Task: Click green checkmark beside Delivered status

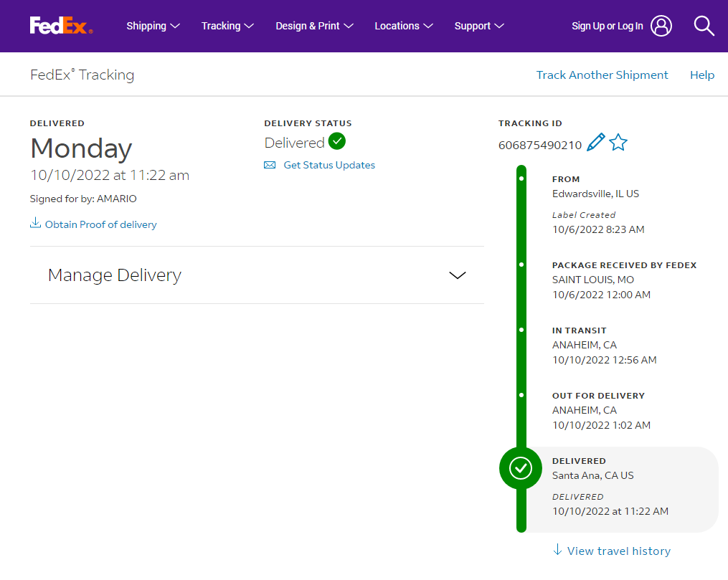Action: tap(337, 141)
